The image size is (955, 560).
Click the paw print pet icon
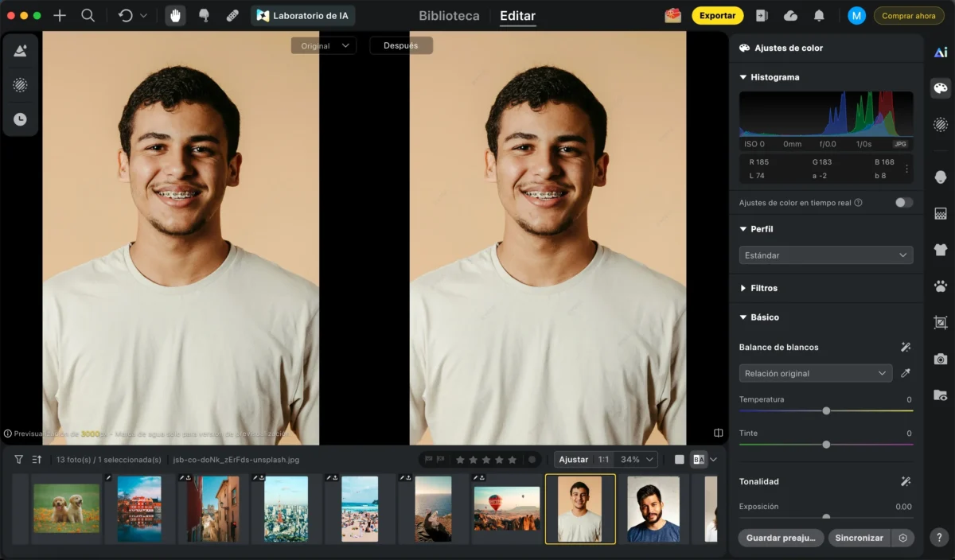pos(941,286)
